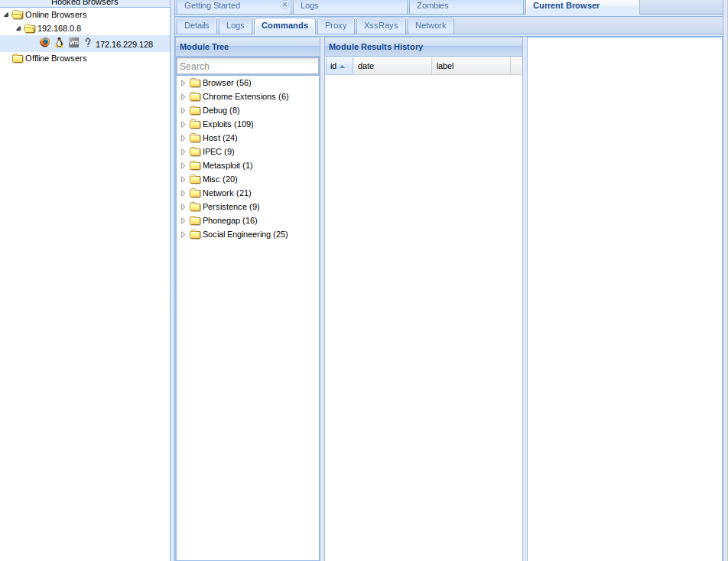Click the Misc (20) folder icon
The image size is (728, 561).
coord(195,179)
